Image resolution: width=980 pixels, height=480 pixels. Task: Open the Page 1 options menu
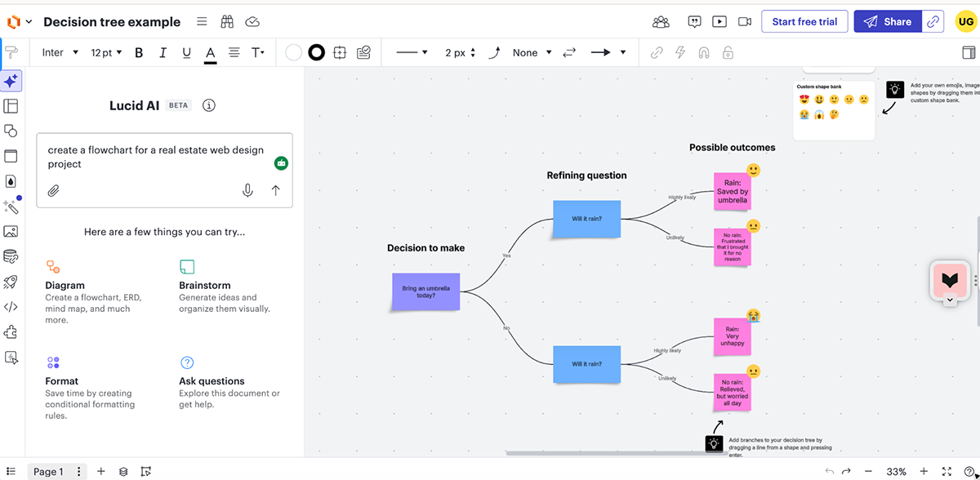click(x=78, y=471)
